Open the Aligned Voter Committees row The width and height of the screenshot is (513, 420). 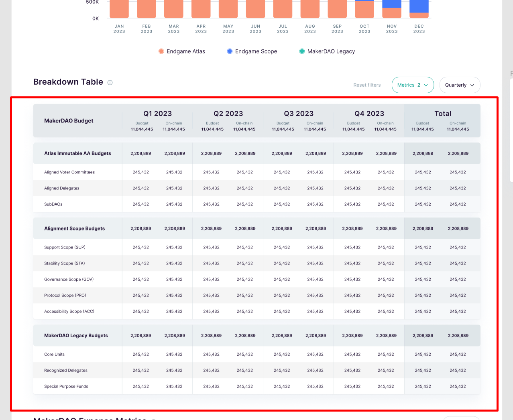[x=69, y=172]
